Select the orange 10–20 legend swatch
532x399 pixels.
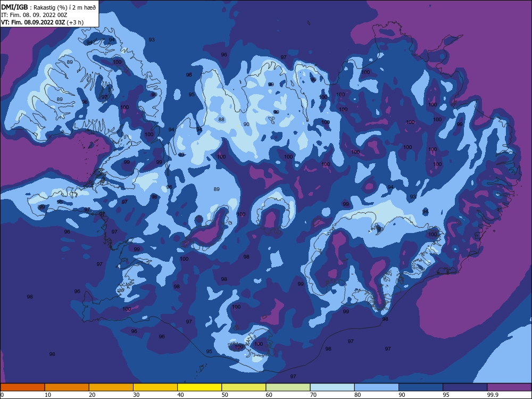67,387
